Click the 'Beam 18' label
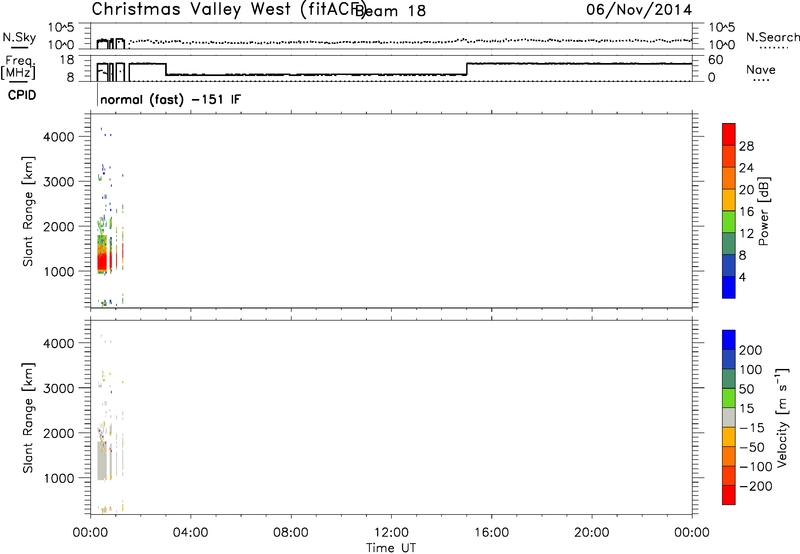 (x=390, y=11)
